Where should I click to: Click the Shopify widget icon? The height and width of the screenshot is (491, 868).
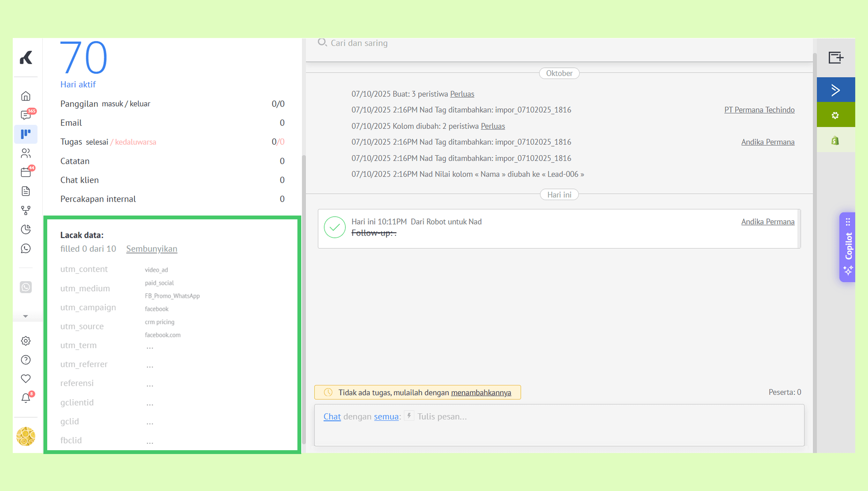click(x=835, y=140)
